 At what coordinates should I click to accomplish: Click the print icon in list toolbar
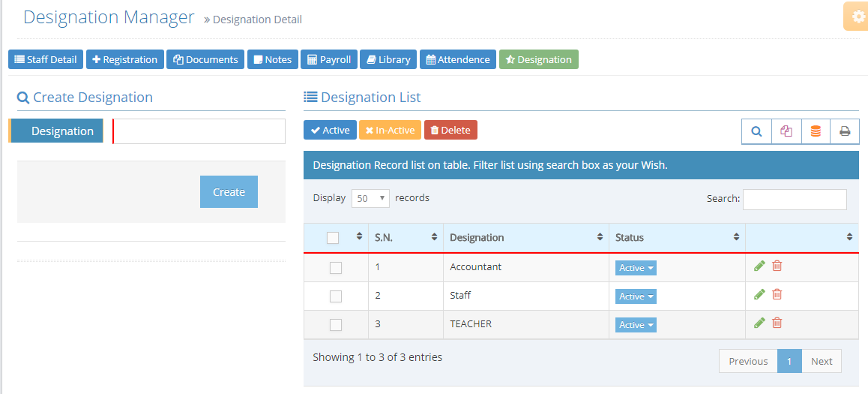[845, 131]
